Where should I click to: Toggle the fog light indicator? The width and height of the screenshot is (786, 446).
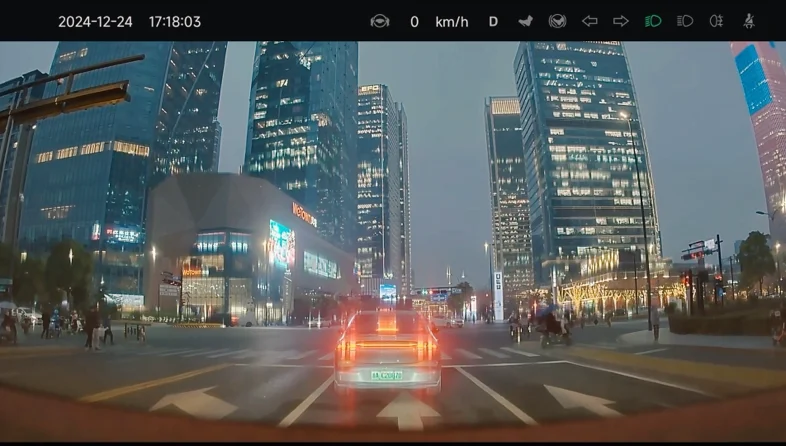[716, 21]
